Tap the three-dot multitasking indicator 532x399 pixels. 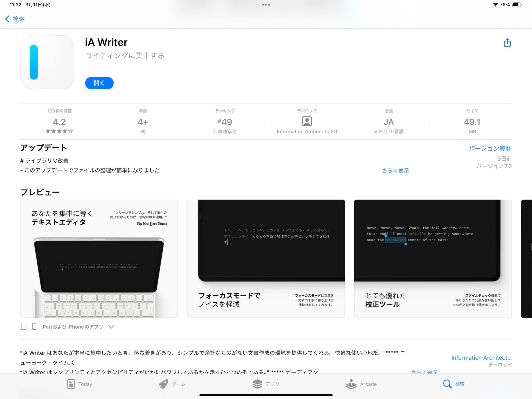266,5
